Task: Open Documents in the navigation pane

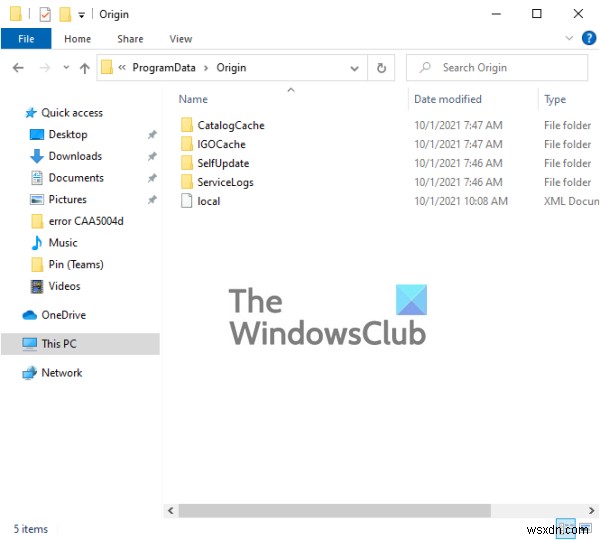Action: point(76,178)
